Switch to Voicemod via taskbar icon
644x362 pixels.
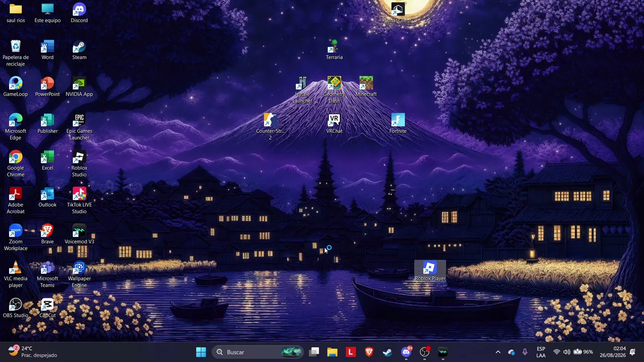(x=443, y=352)
